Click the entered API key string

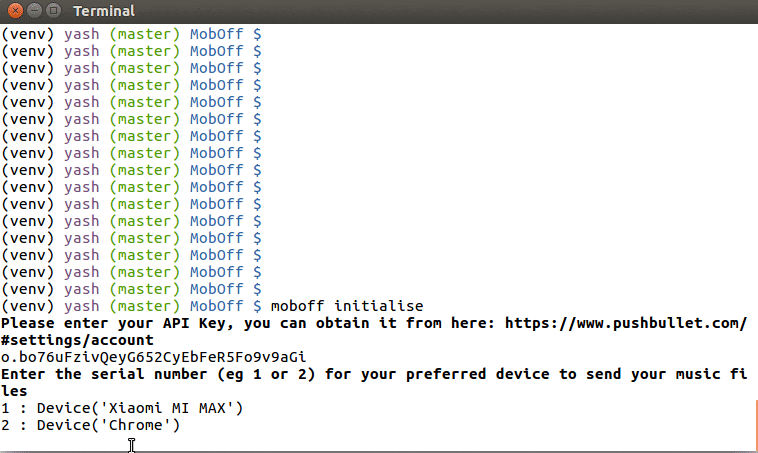pos(154,357)
